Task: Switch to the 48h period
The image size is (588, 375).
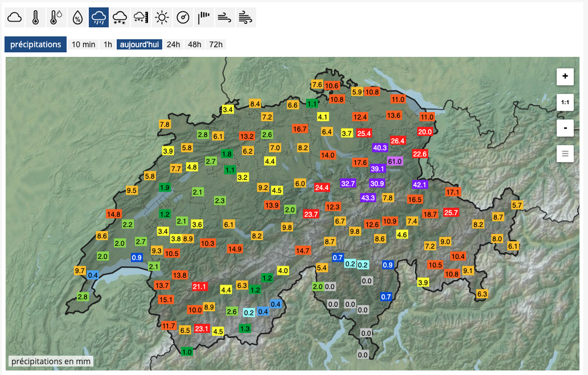Action: [x=195, y=45]
